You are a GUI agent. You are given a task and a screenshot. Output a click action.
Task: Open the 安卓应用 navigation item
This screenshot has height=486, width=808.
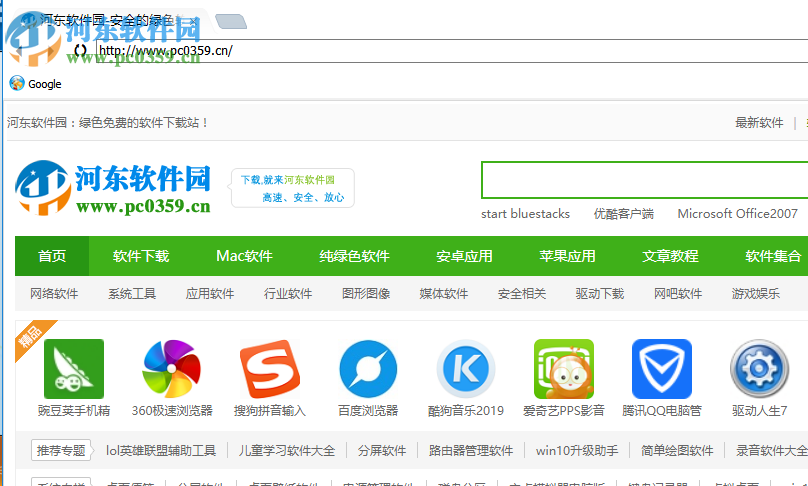464,256
